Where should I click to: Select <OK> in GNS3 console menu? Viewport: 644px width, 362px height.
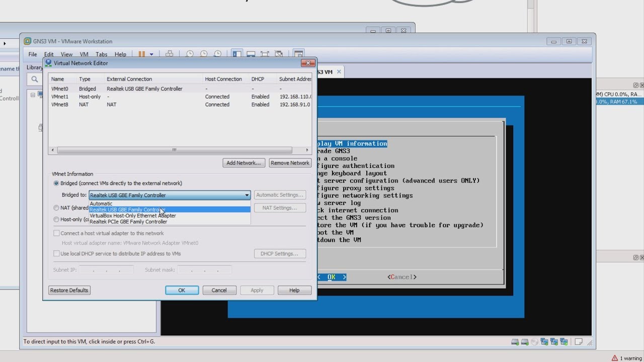pyautogui.click(x=332, y=277)
